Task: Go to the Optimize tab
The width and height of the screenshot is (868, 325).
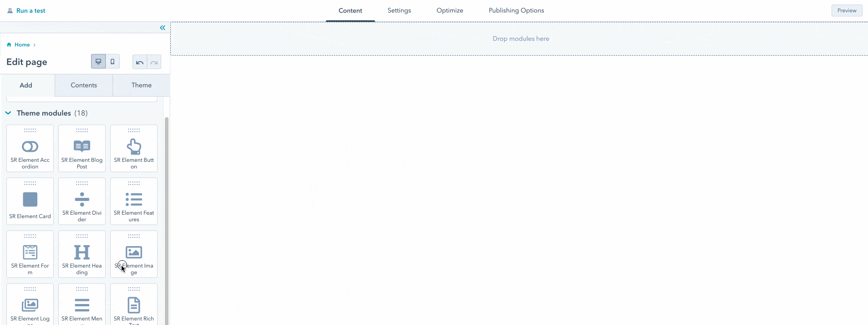Action: click(x=450, y=10)
